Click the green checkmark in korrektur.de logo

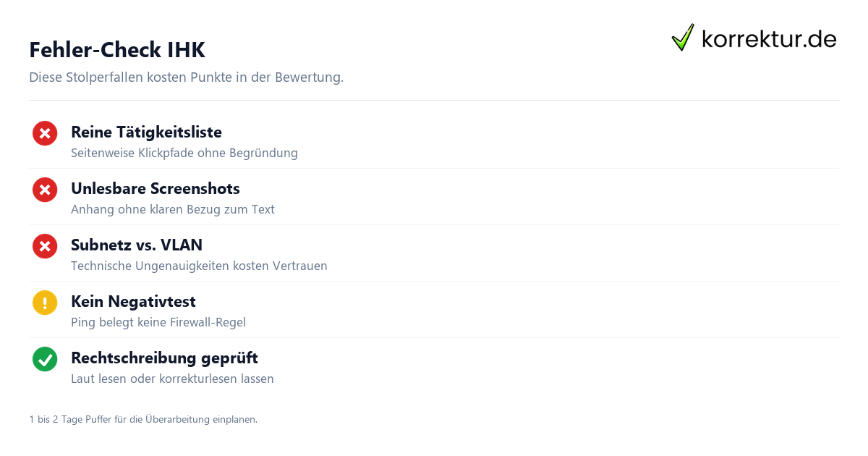683,38
